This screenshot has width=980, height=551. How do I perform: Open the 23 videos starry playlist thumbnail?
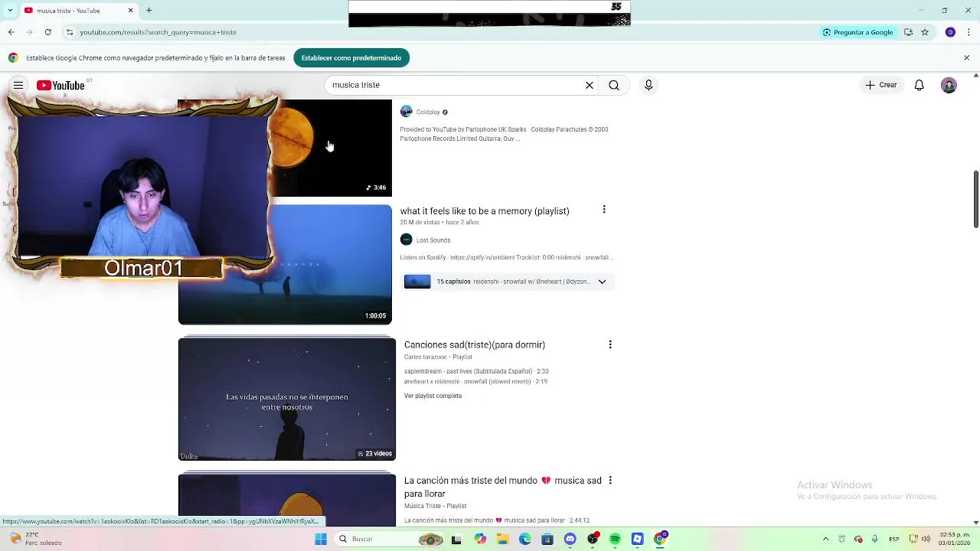(287, 399)
